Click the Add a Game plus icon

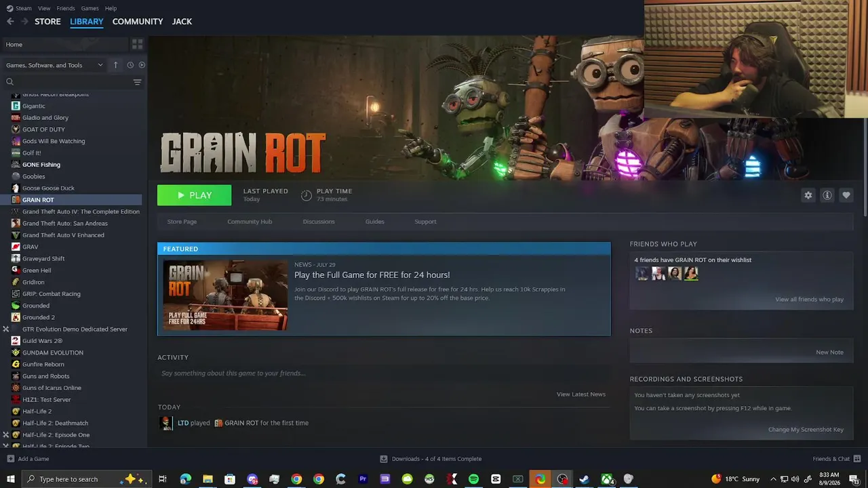click(10, 459)
